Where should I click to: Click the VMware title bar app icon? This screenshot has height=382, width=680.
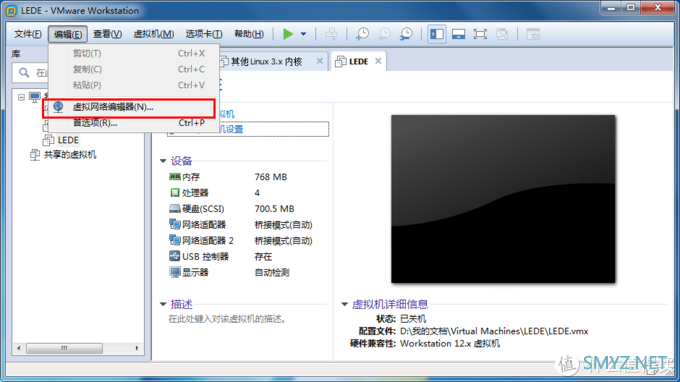pos(11,10)
